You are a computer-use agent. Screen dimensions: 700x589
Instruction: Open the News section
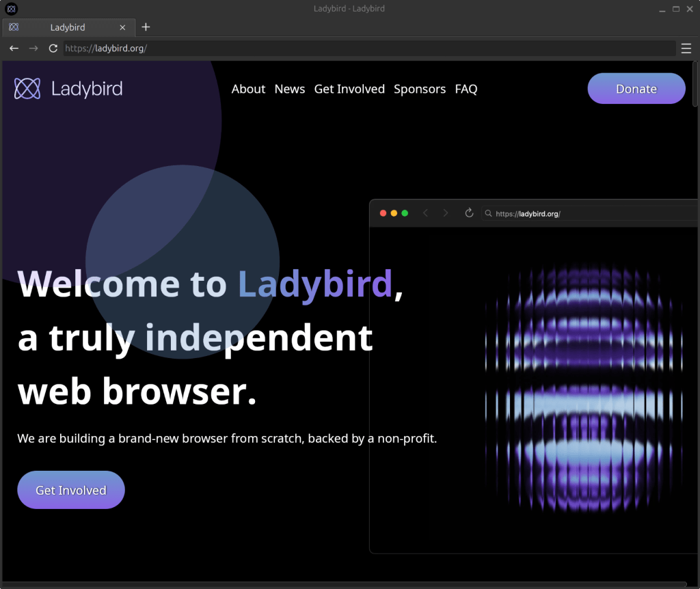point(289,89)
